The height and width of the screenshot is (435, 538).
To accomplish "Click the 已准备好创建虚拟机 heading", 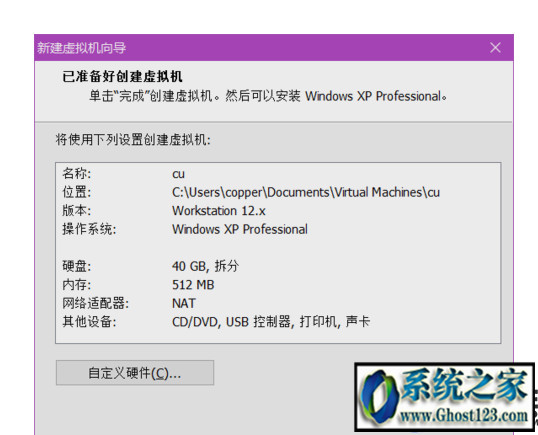I will tap(122, 76).
